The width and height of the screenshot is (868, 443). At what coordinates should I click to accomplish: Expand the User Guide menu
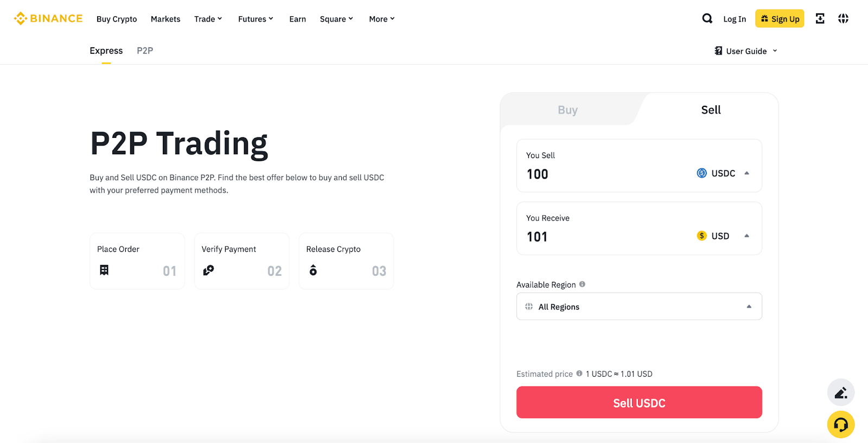coord(746,51)
